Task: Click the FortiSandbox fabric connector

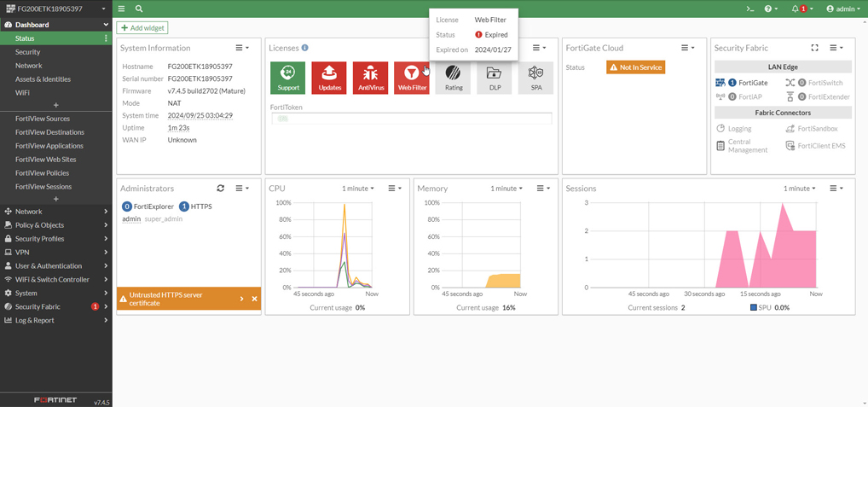Action: coord(812,129)
